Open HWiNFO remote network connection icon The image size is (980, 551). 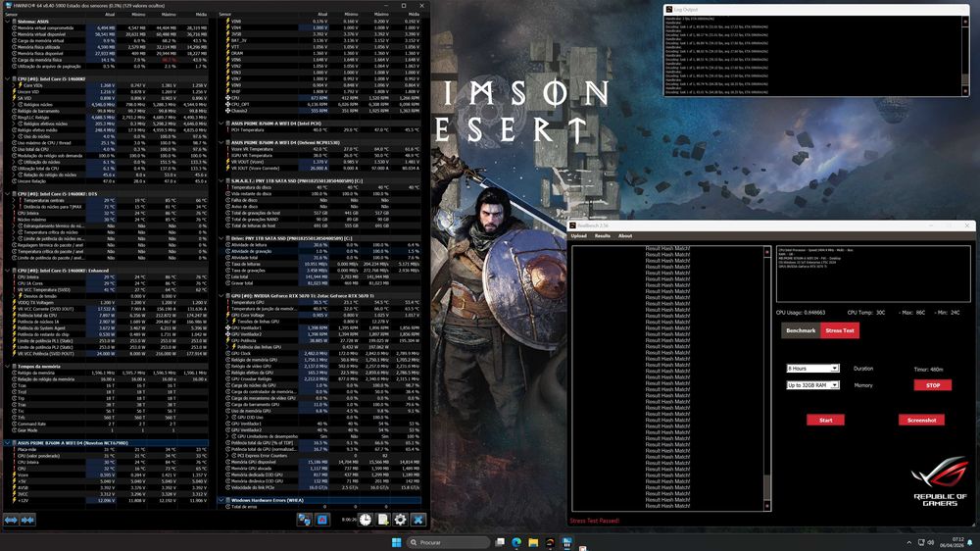[305, 520]
